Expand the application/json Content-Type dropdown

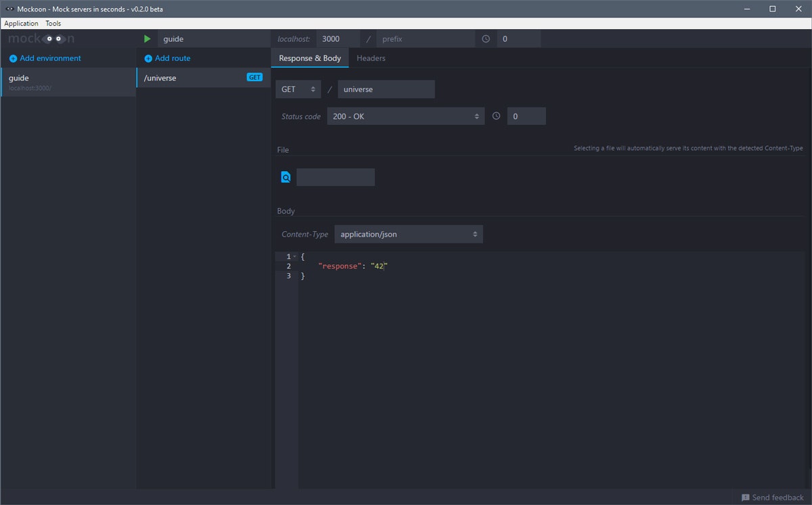(409, 235)
